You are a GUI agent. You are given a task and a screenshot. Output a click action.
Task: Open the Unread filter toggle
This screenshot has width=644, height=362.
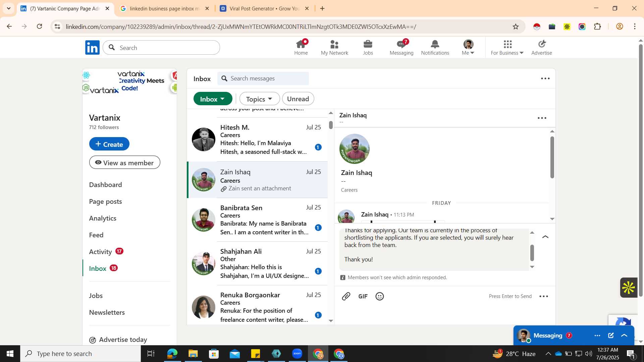click(298, 99)
